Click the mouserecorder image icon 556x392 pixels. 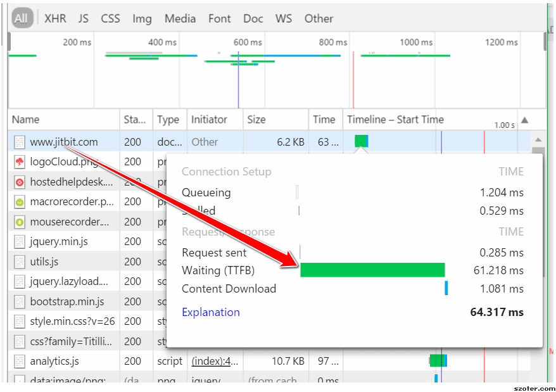click(20, 222)
